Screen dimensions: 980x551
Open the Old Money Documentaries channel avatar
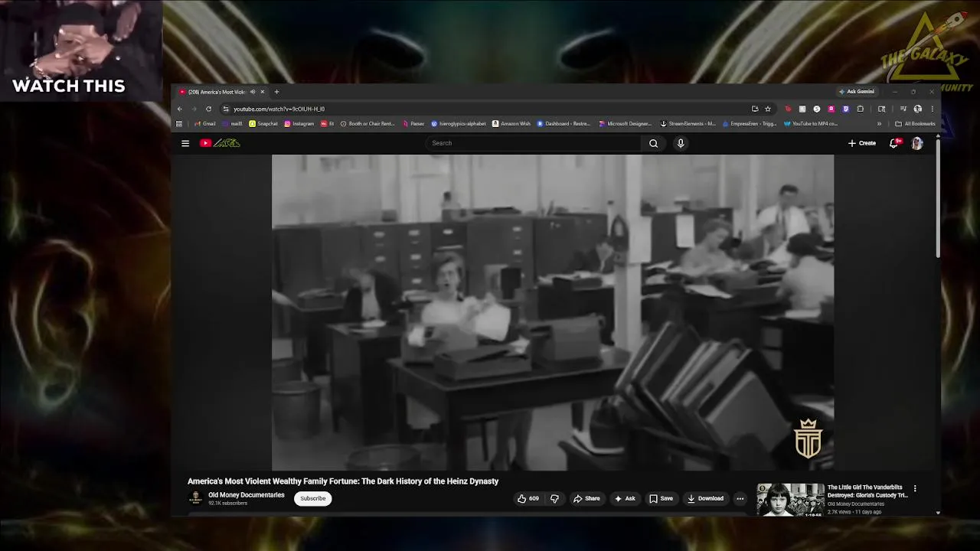[195, 498]
